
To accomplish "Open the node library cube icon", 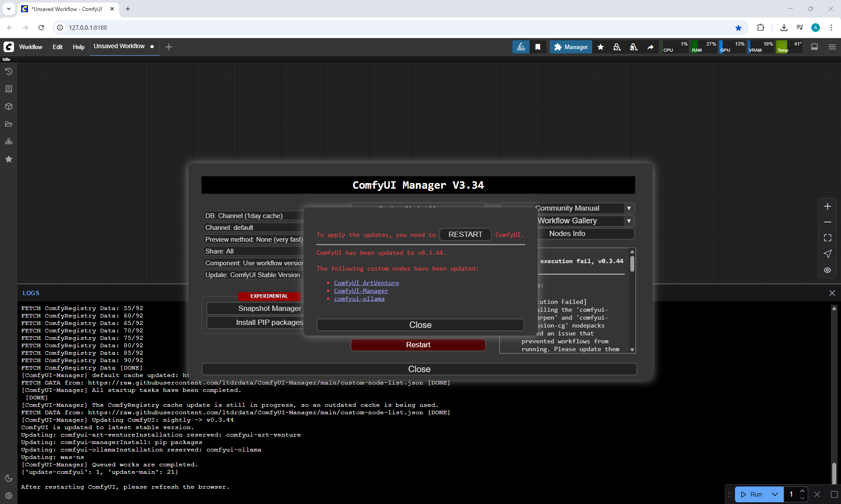I will (x=8, y=106).
